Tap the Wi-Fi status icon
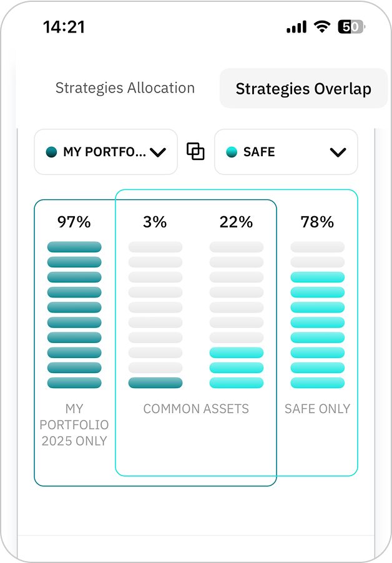The image size is (392, 563). (322, 27)
